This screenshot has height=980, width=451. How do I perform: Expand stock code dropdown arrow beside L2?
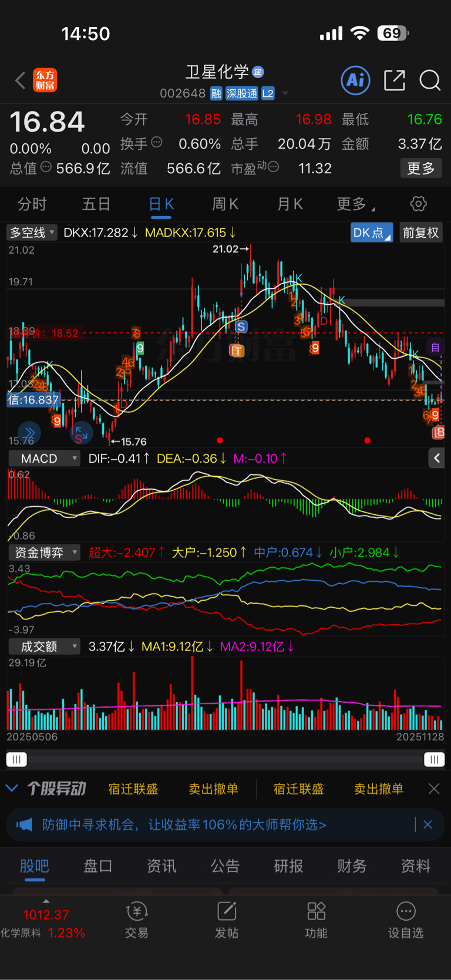tap(285, 93)
